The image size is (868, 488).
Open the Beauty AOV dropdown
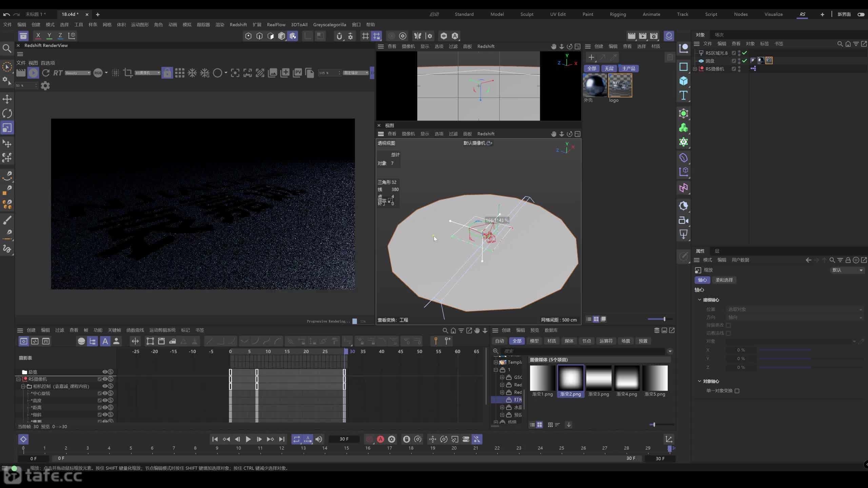coord(78,73)
